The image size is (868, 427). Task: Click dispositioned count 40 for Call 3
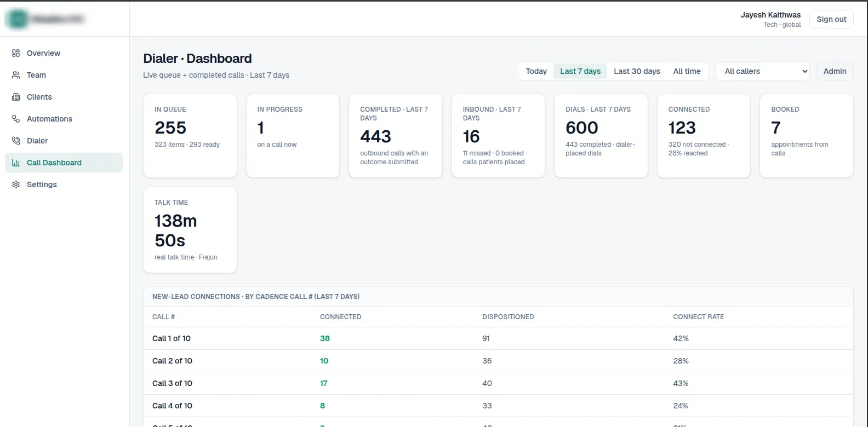(x=487, y=383)
